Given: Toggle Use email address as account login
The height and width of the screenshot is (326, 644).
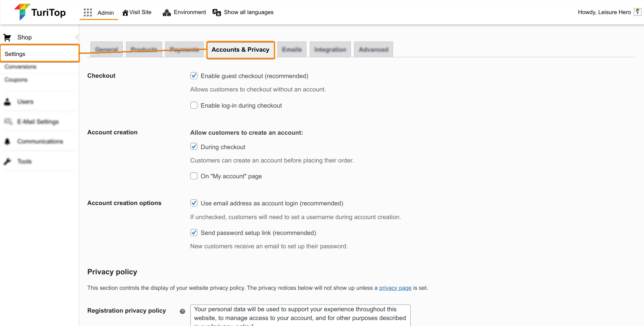Looking at the screenshot, I should click(x=194, y=203).
